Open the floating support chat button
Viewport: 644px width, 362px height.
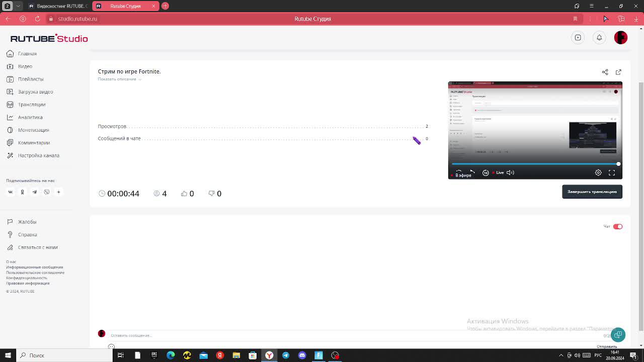point(618,335)
